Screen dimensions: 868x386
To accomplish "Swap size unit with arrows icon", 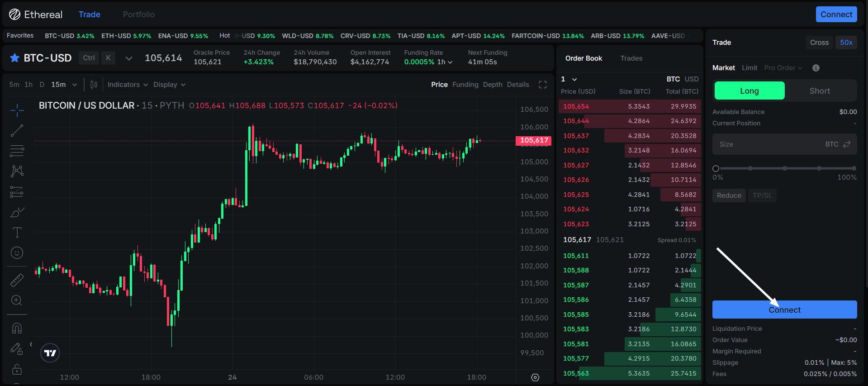I will (847, 144).
